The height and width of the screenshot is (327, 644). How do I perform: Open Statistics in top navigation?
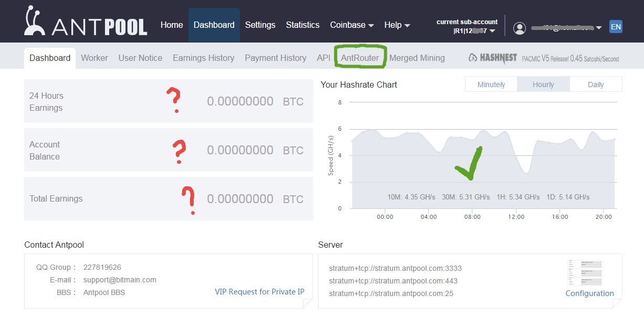[x=302, y=25]
